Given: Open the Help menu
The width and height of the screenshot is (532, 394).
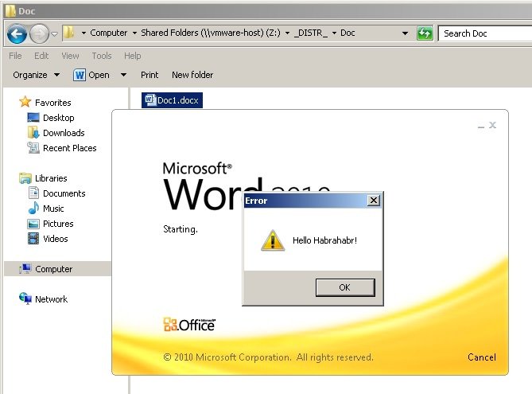Looking at the screenshot, I should [132, 56].
